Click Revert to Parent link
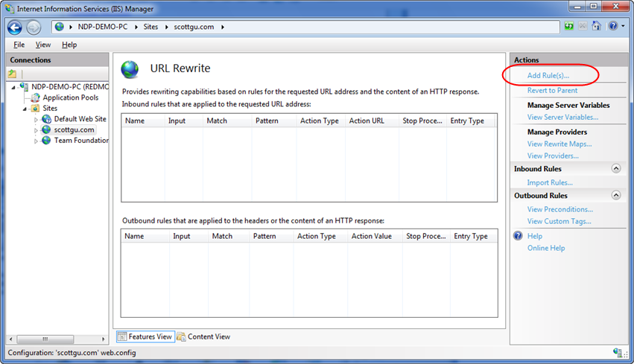 [552, 91]
